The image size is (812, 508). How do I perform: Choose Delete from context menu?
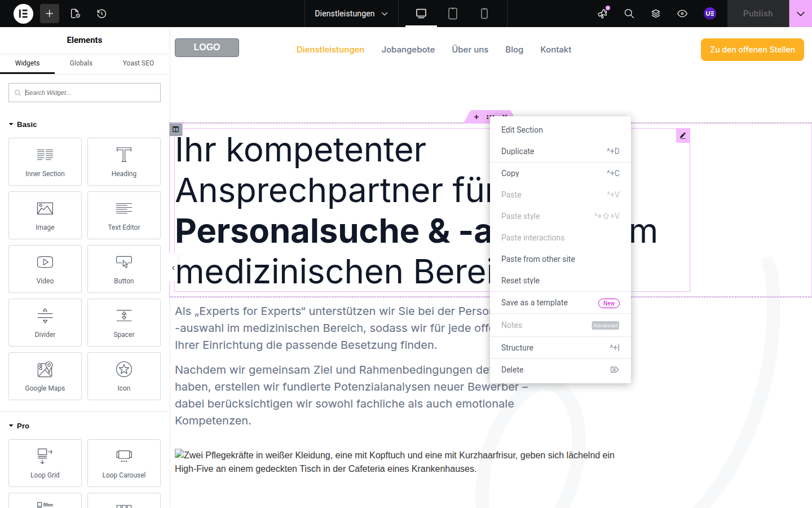561,370
